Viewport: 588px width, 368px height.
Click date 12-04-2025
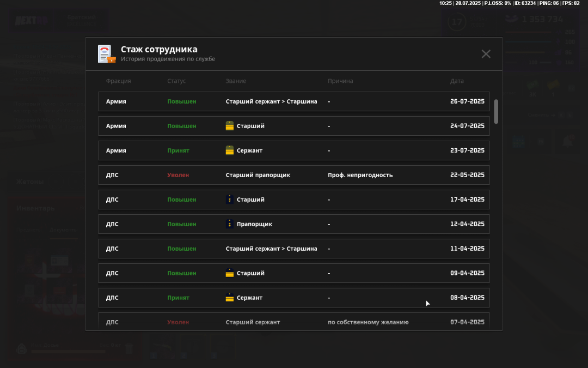point(467,224)
